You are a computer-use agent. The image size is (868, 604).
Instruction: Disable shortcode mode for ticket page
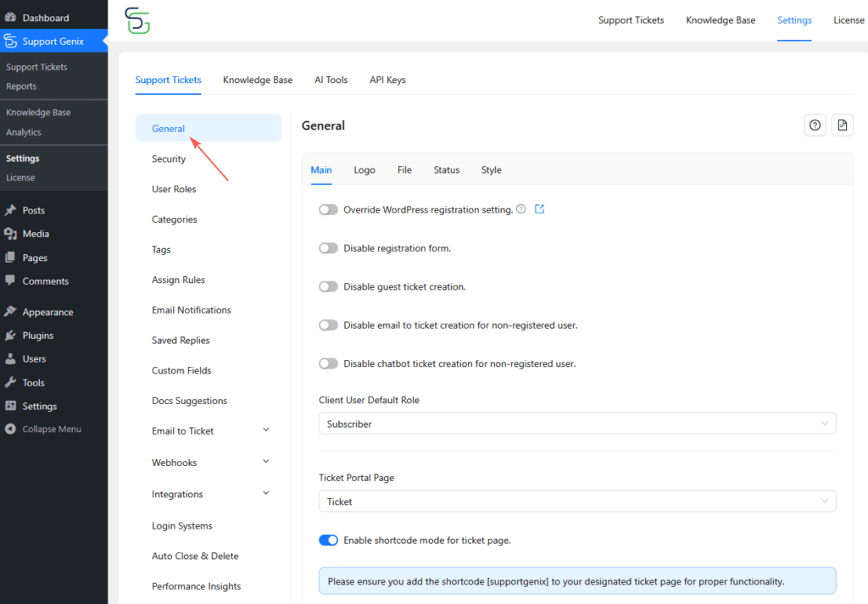tap(328, 540)
